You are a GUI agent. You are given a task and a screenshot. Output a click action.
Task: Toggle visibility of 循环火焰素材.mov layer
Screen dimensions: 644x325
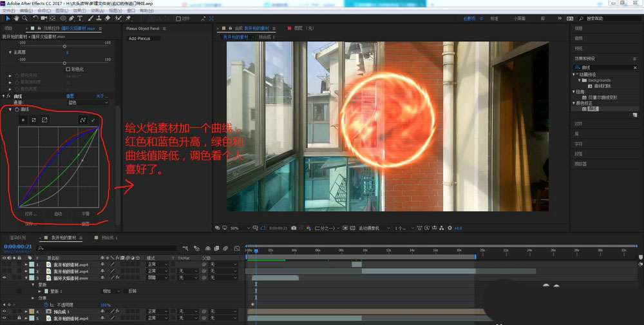pyautogui.click(x=5, y=278)
